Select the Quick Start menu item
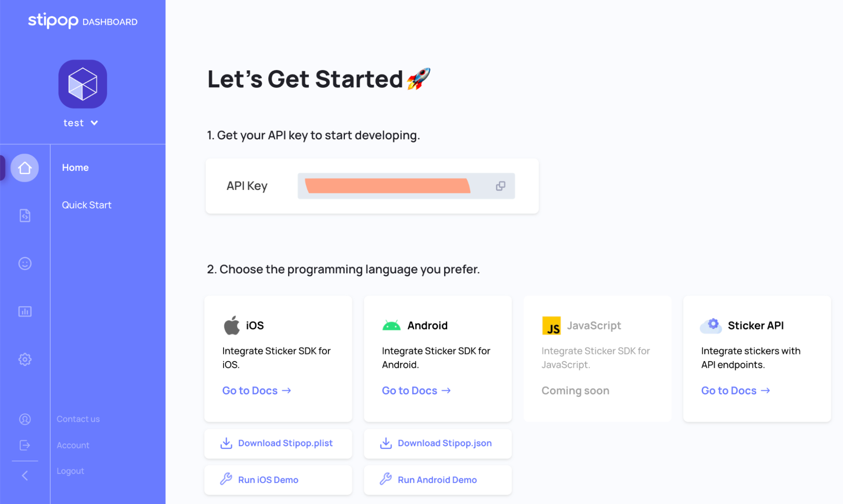 click(x=86, y=205)
